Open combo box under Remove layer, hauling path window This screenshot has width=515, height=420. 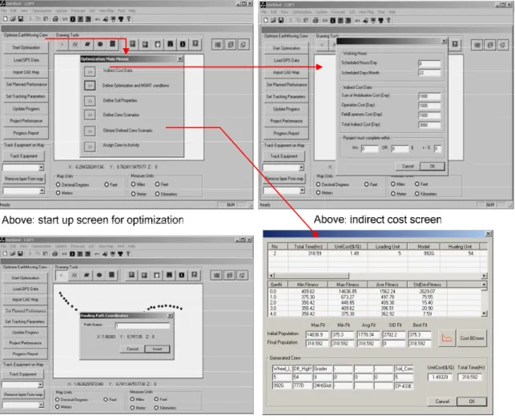[x=41, y=405]
